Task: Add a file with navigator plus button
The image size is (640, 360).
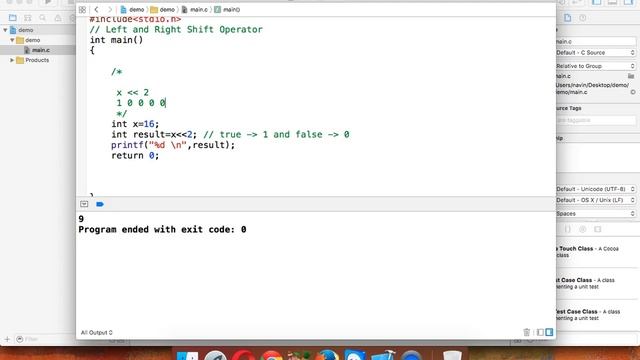Action: pos(7,339)
